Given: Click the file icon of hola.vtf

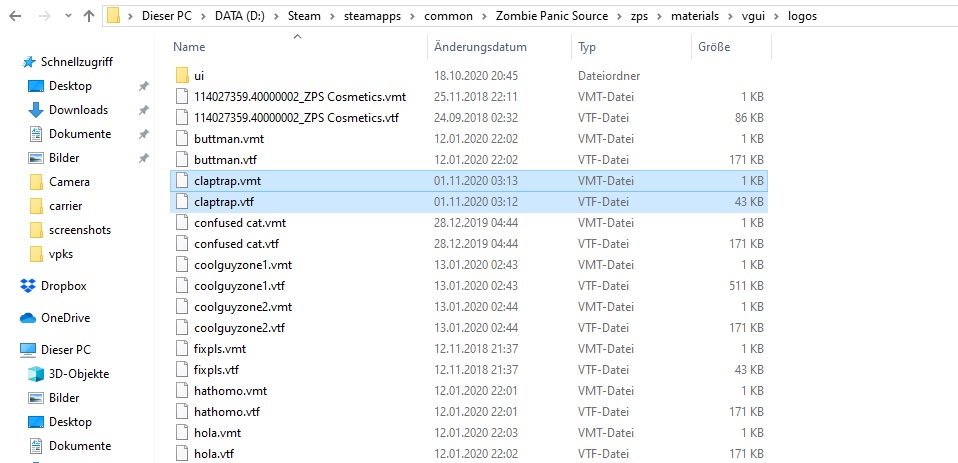Looking at the screenshot, I should pos(181,454).
